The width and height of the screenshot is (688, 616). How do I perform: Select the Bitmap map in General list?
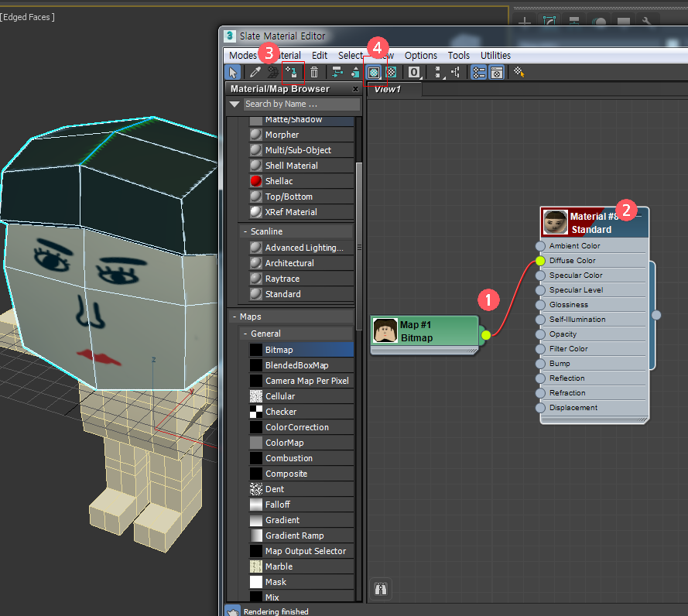coord(301,350)
